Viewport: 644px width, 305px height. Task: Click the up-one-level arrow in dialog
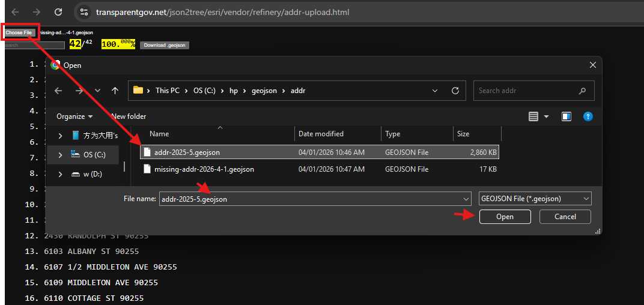(x=115, y=91)
